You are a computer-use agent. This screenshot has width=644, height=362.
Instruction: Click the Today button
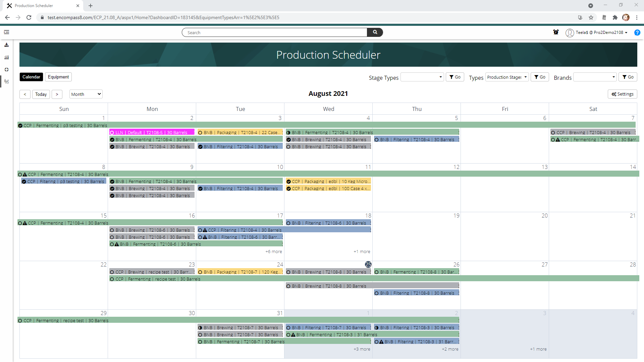pyautogui.click(x=41, y=94)
